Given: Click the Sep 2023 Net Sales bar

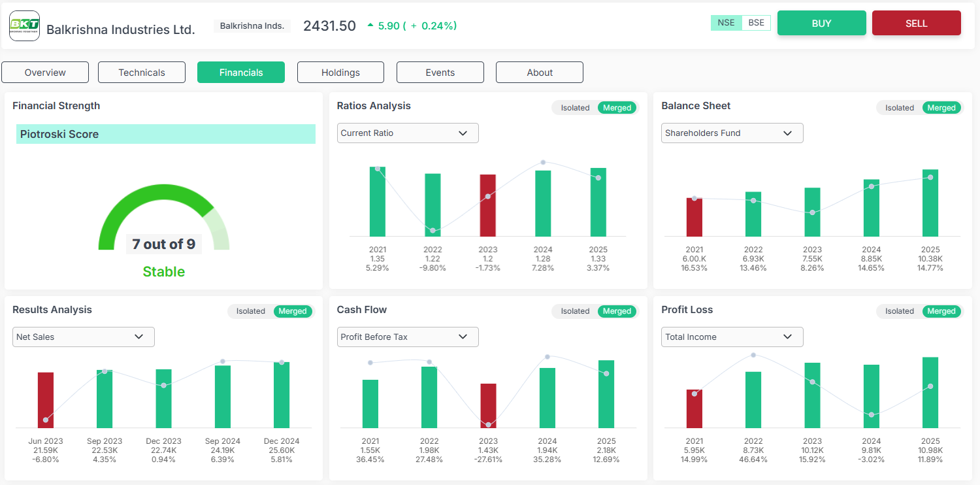Looking at the screenshot, I should point(105,399).
